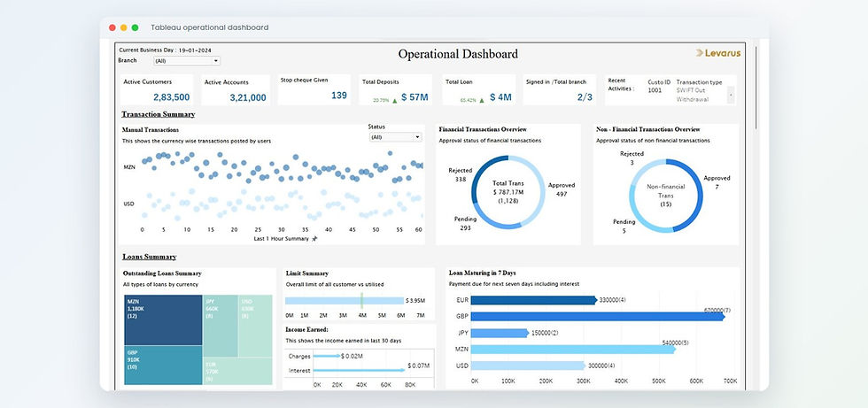868x408 pixels.
Task: Click the JPY bar labeled 150000(2)
Action: coord(500,333)
